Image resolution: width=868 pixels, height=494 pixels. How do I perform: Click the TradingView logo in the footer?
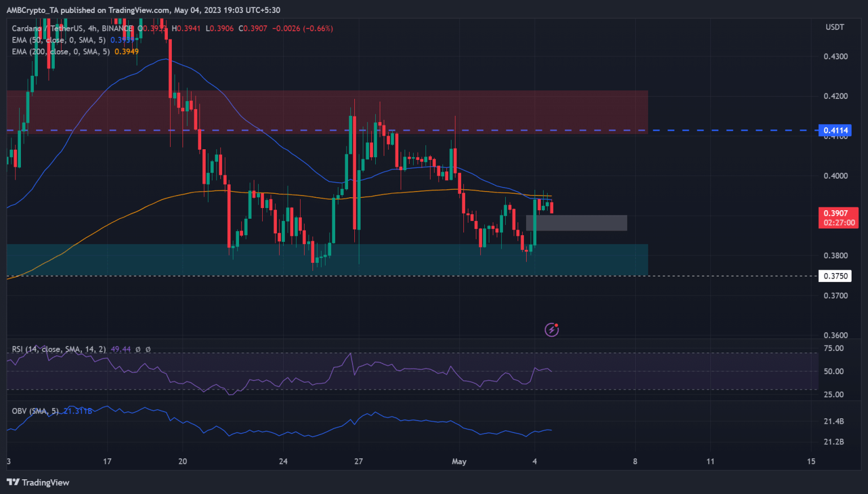(x=38, y=482)
